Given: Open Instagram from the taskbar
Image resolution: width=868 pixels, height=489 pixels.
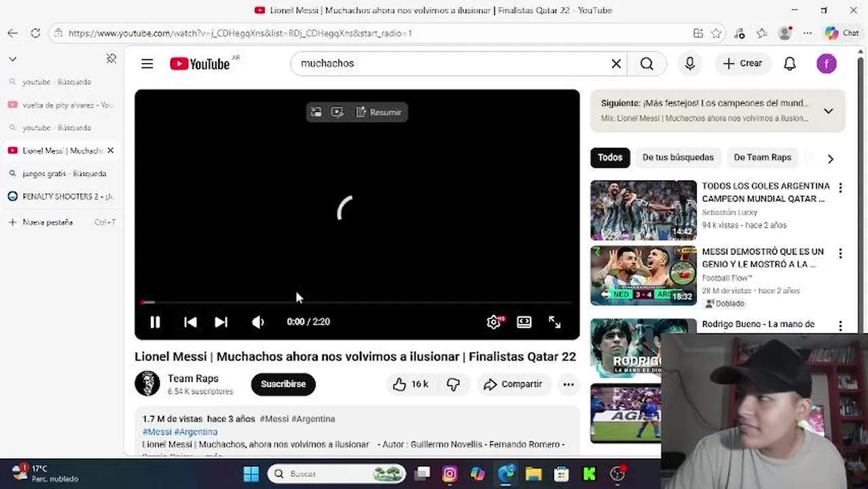Looking at the screenshot, I should (x=450, y=473).
